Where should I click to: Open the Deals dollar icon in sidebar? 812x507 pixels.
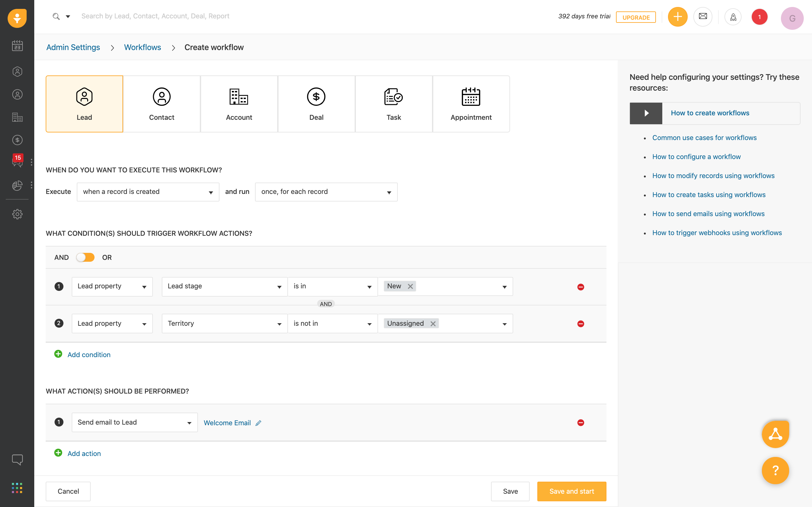point(17,140)
